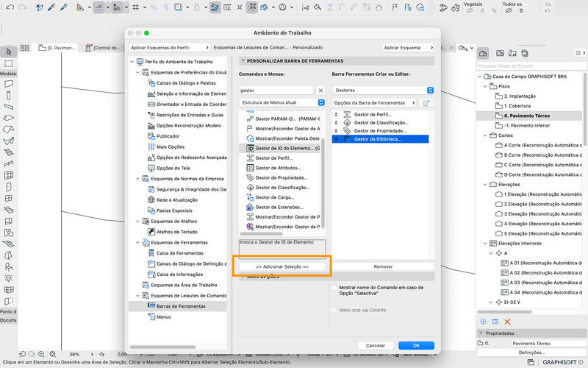
Task: Open View Map icon in Navigator
Action: (x=500, y=53)
